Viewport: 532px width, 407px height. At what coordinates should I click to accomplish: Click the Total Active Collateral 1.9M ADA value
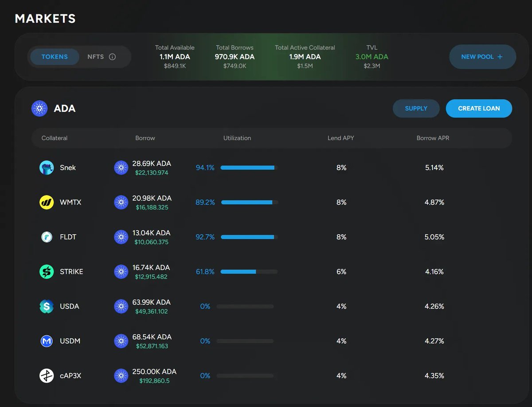(x=305, y=57)
